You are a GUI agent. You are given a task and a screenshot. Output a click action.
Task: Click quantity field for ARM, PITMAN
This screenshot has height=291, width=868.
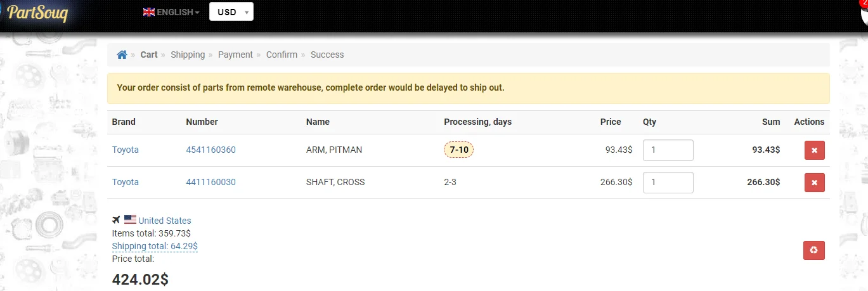[668, 150]
